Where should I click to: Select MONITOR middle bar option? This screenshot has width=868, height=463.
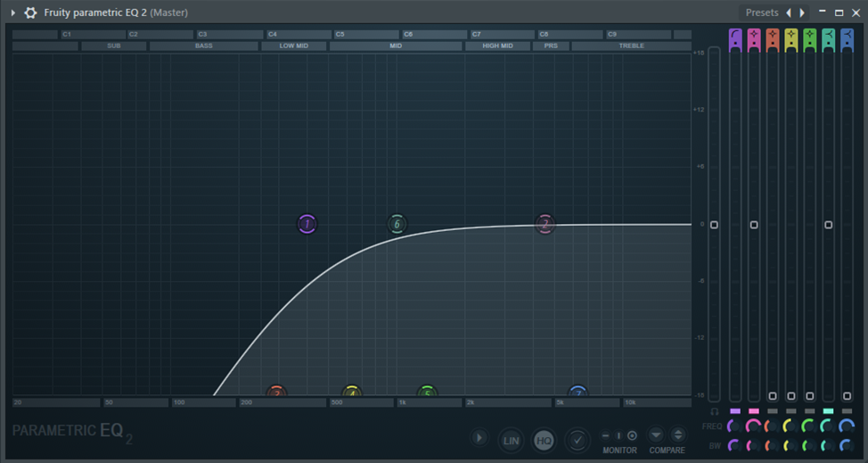pos(618,436)
